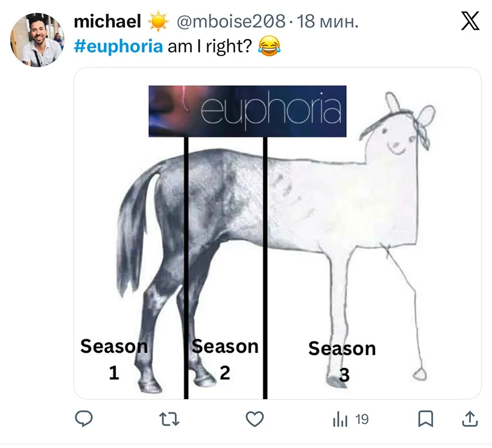Click the 18 мин. timestamp
This screenshot has width=492, height=448.
[x=327, y=21]
